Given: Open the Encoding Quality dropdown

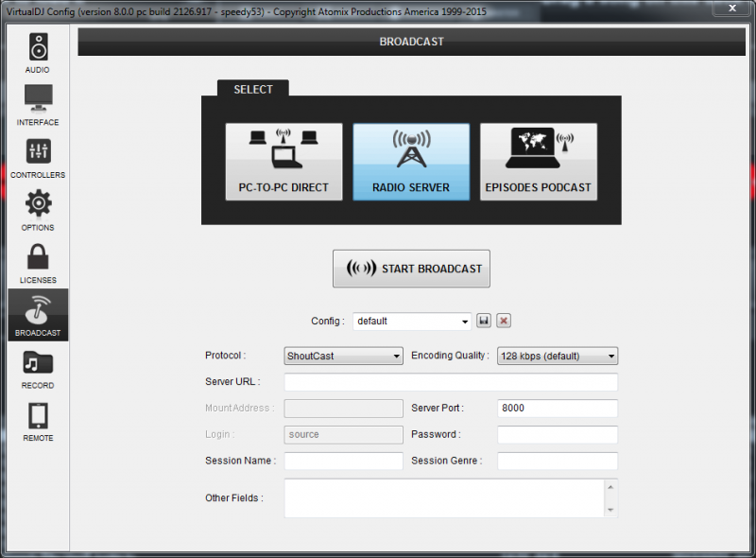Looking at the screenshot, I should [x=558, y=356].
